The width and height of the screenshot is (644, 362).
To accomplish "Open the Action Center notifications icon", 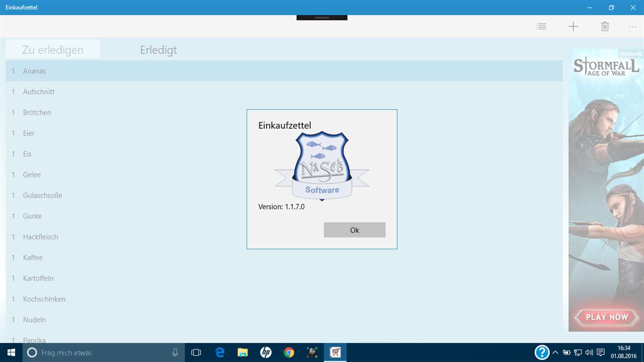I will click(x=601, y=353).
